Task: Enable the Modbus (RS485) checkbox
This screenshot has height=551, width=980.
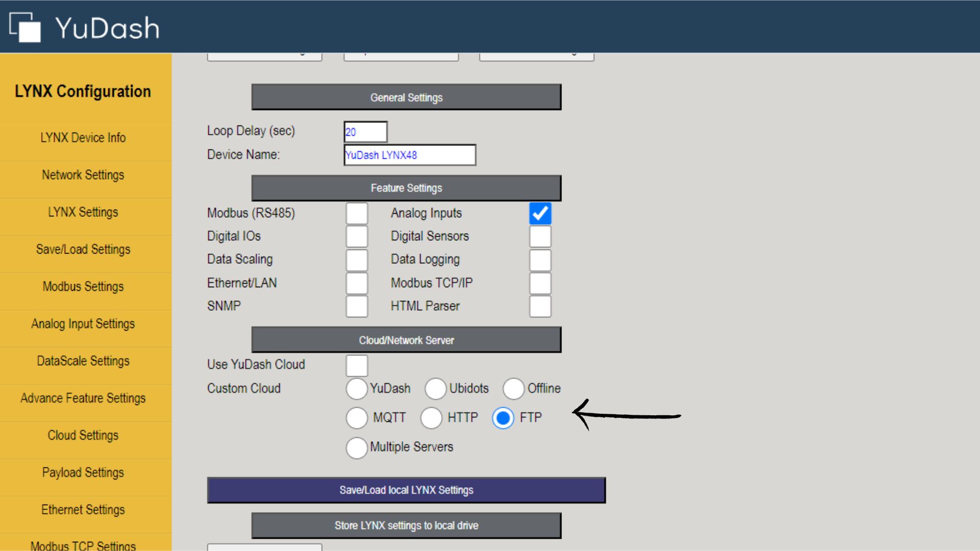Action: pos(356,213)
